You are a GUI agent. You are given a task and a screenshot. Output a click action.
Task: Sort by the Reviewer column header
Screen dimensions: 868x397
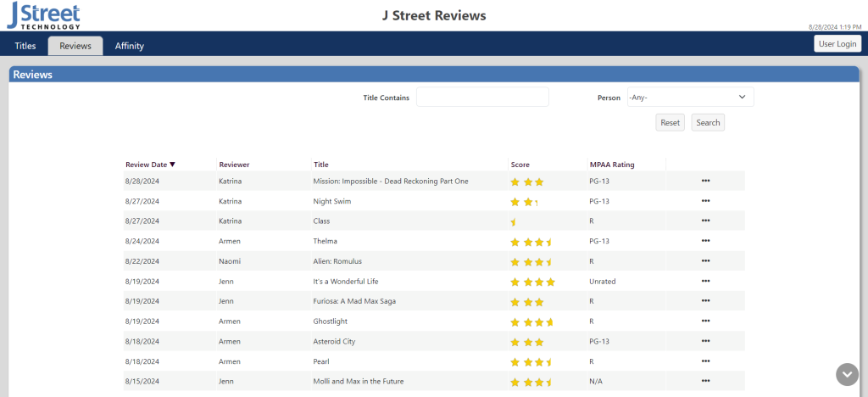[x=234, y=165]
